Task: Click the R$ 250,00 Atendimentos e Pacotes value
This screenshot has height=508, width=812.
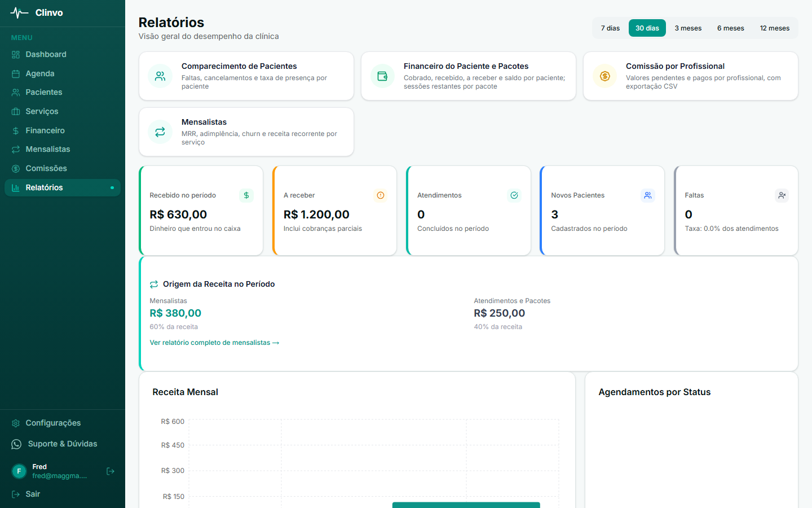Action: tap(500, 314)
